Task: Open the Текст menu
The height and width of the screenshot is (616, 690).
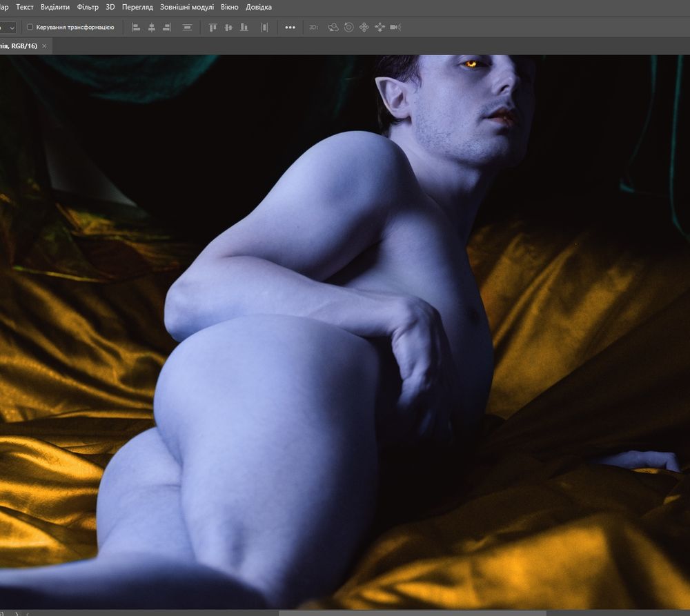Action: [x=25, y=7]
